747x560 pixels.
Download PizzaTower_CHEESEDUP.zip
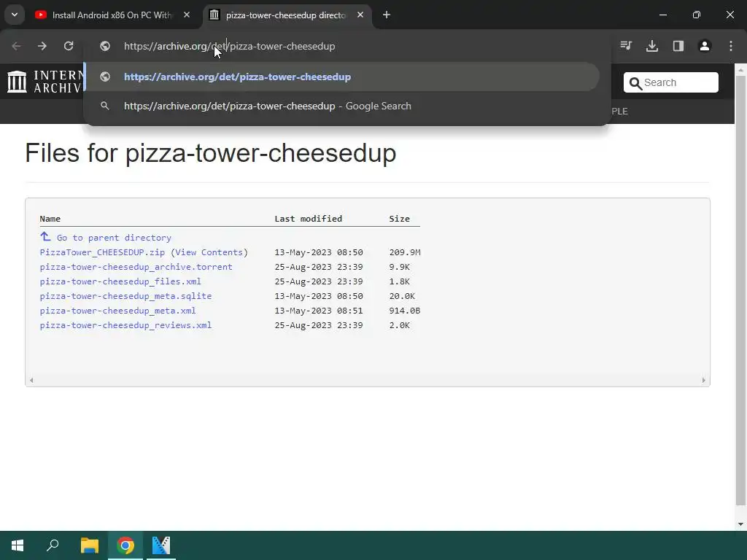102,252
